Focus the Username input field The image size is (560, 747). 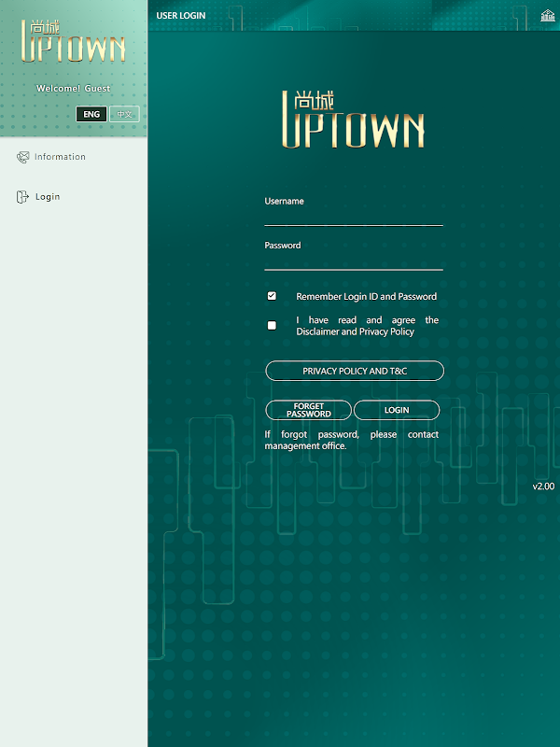[x=354, y=217]
